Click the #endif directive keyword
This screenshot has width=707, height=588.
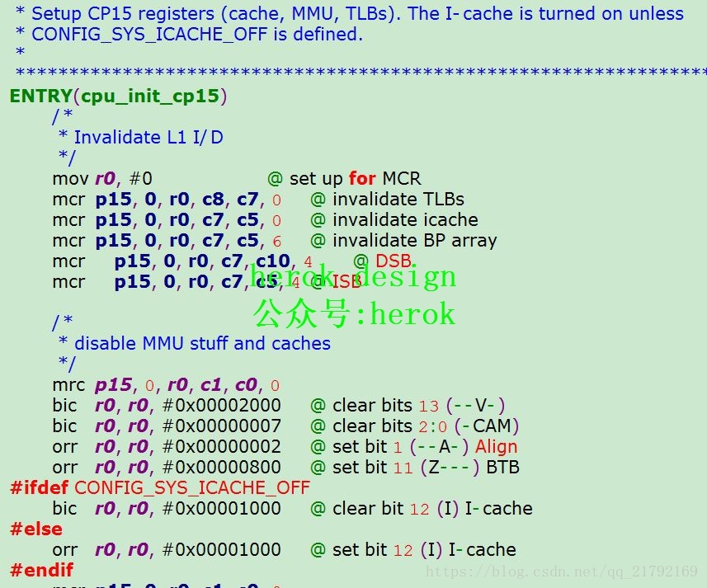[x=35, y=570]
